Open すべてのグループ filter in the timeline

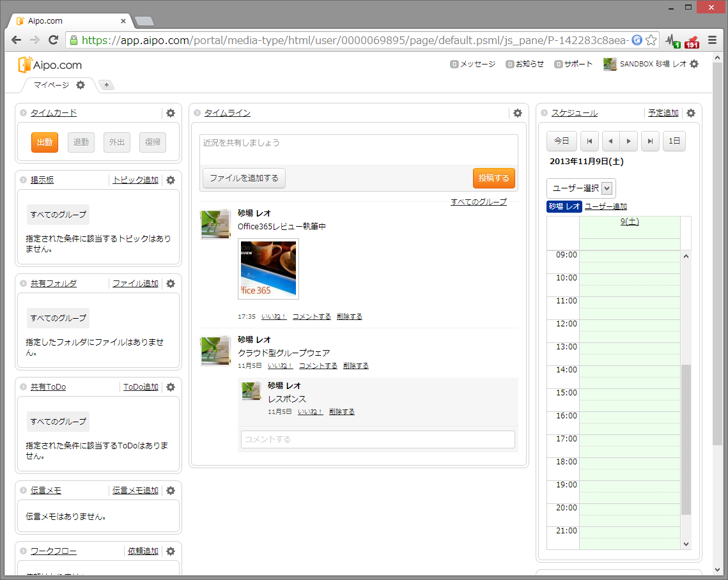pyautogui.click(x=479, y=202)
